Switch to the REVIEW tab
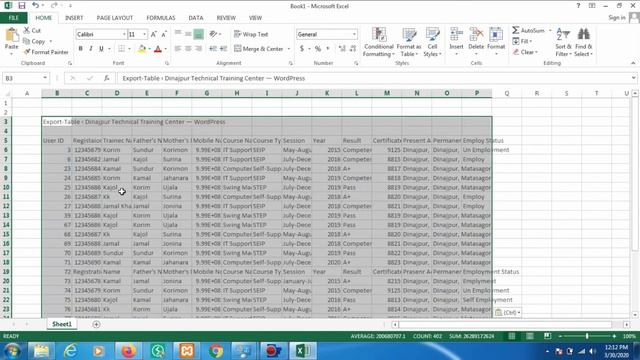Image resolution: width=640 pixels, height=360 pixels. pos(226,18)
